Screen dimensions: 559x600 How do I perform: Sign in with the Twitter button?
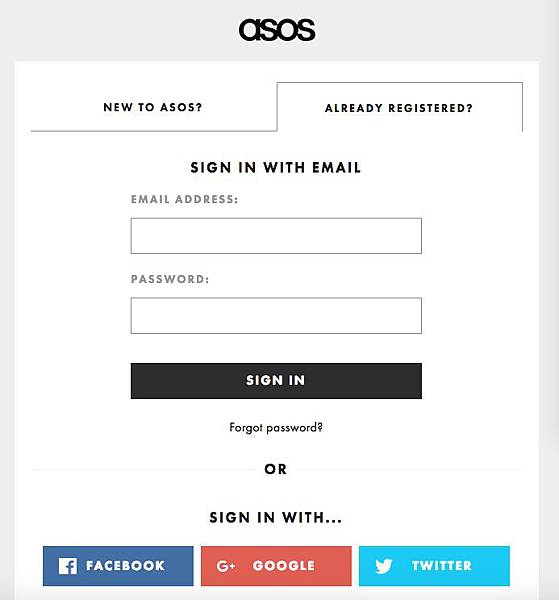(434, 566)
